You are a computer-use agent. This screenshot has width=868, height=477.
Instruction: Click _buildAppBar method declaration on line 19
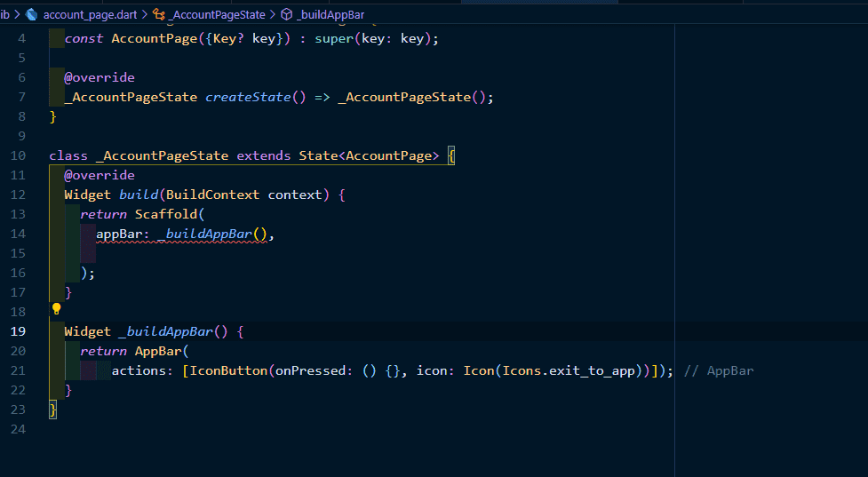tap(166, 331)
